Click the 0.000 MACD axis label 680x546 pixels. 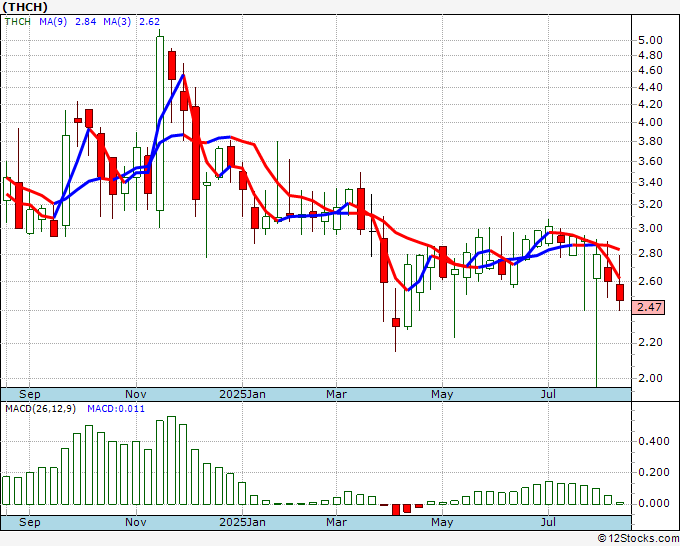(x=654, y=503)
